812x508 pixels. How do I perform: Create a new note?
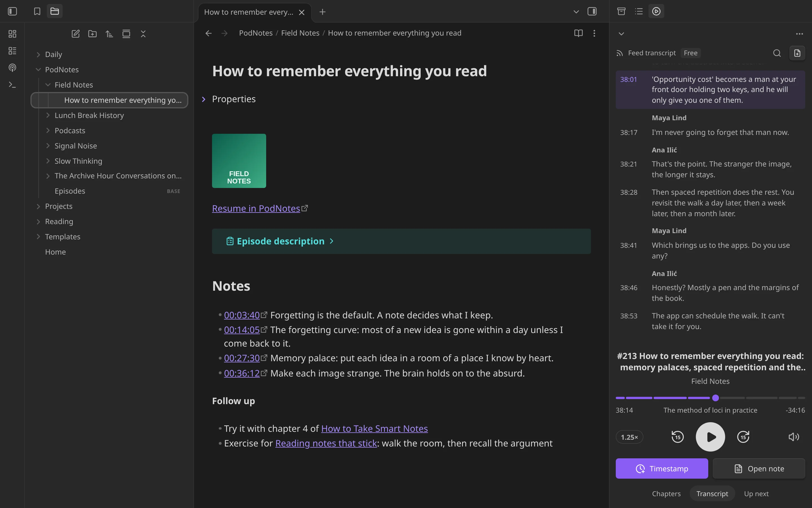click(76, 34)
